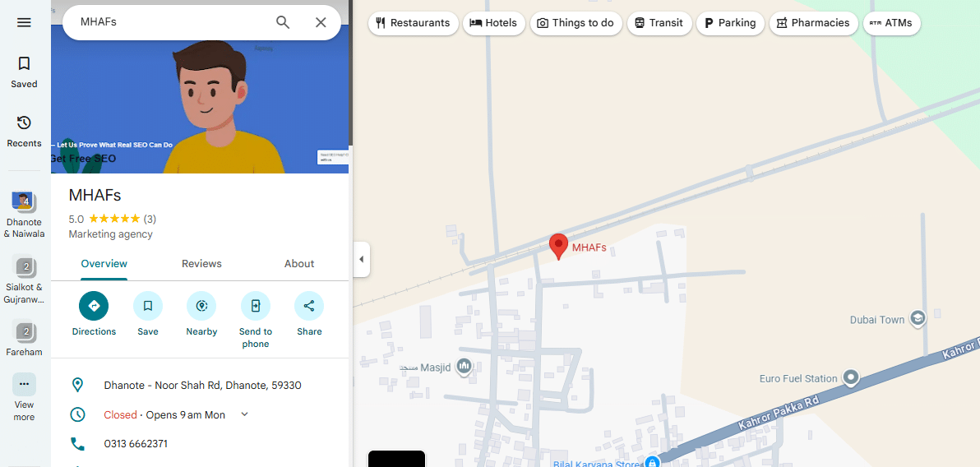Click the Nearby search button

[201, 314]
